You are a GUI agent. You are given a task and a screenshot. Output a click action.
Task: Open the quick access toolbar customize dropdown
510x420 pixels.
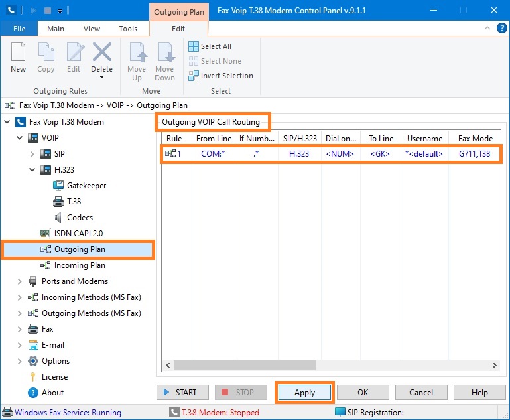point(60,11)
